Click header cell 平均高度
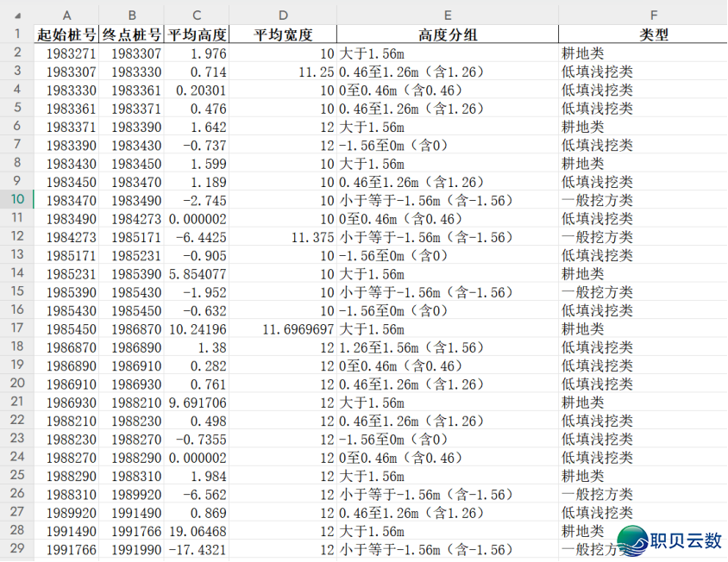This screenshot has height=562, width=728. tap(197, 34)
